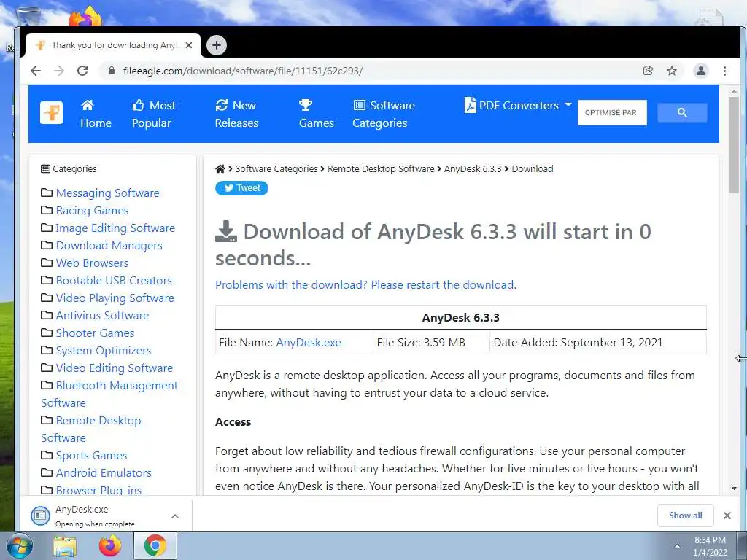Click restart the download link
Screen dimensions: 747x560
[x=365, y=285]
